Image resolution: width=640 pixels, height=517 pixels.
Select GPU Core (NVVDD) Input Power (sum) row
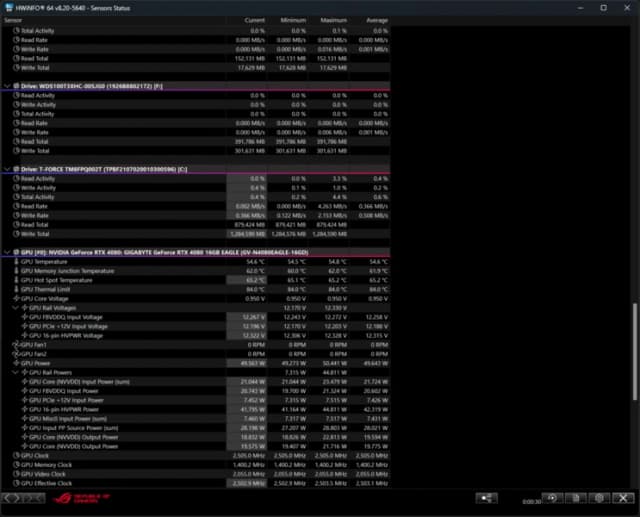tap(196, 382)
